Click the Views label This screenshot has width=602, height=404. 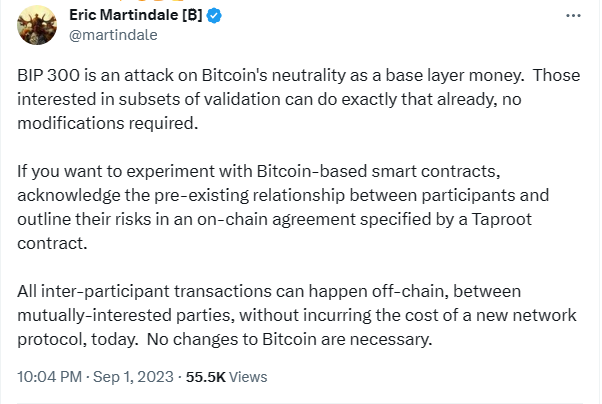[x=248, y=377]
